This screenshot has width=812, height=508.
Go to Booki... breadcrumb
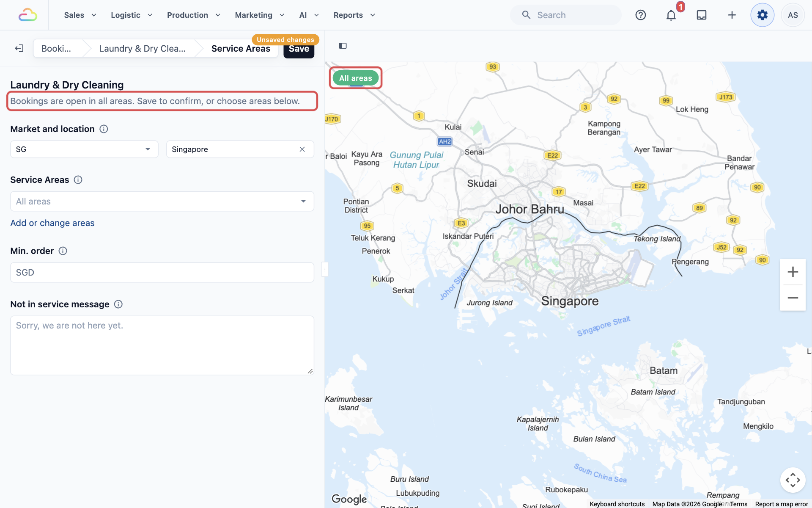click(56, 49)
